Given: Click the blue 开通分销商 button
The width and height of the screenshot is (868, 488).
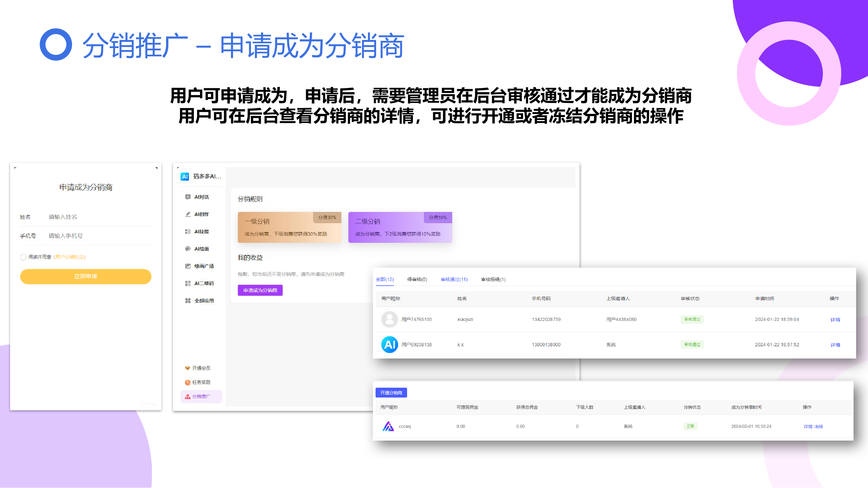Looking at the screenshot, I should coord(391,393).
